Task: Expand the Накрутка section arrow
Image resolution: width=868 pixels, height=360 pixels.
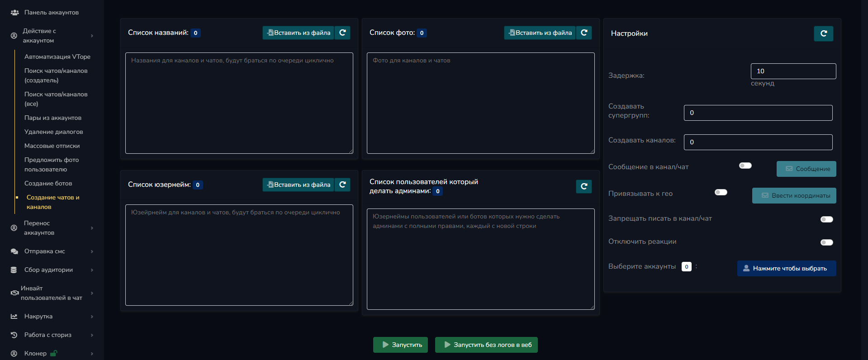Action: (92, 317)
